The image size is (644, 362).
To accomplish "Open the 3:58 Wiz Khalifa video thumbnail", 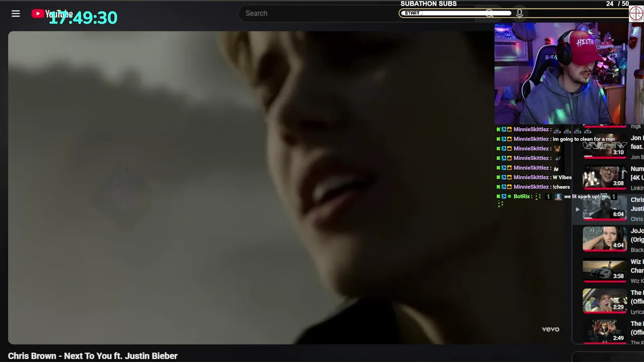I will [x=604, y=270].
